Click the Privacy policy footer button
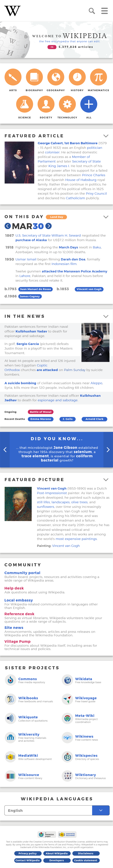Image resolution: width=113 pixels, height=868 pixels. pyautogui.click(x=28, y=853)
